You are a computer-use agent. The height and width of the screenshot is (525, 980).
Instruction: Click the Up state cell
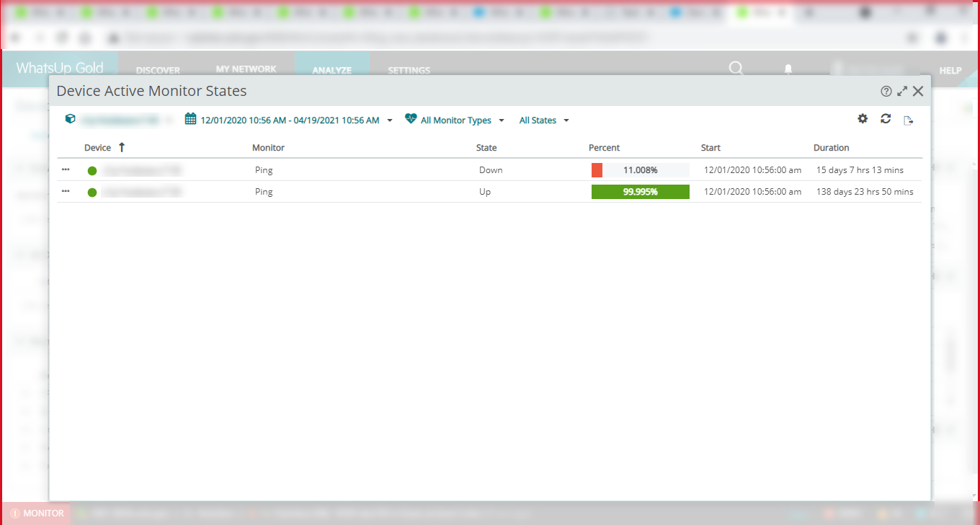pos(485,192)
